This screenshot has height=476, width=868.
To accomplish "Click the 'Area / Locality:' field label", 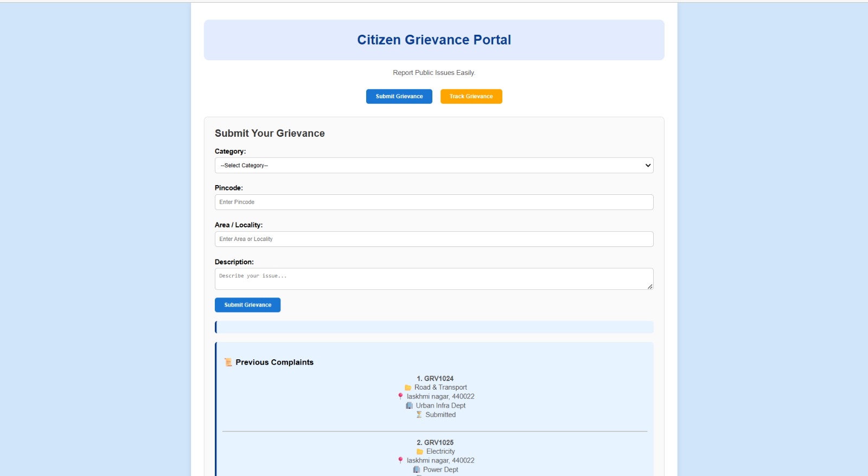I will tap(239, 225).
